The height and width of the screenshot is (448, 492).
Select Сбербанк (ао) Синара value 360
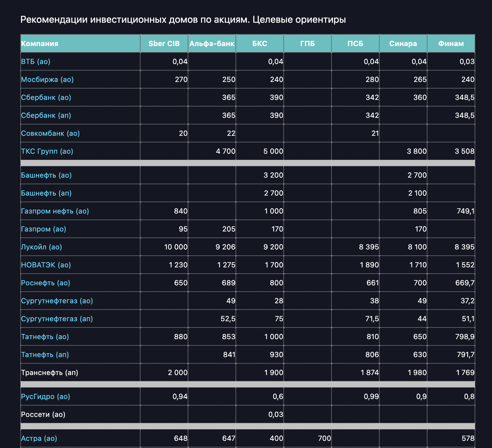click(x=420, y=97)
